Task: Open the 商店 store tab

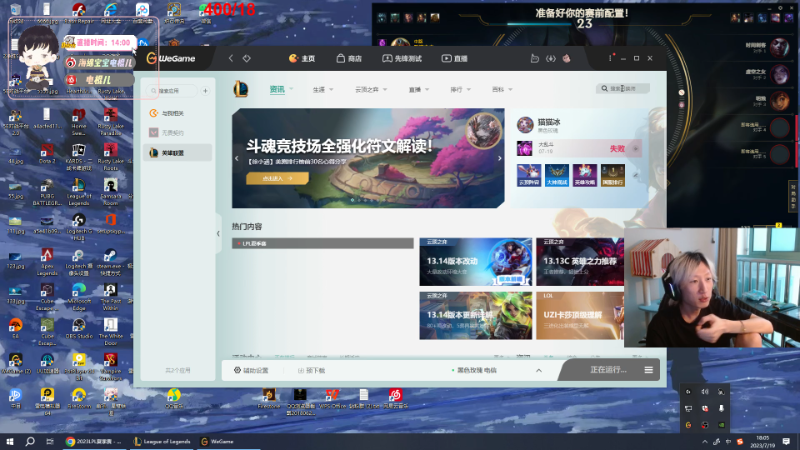Action: pyautogui.click(x=349, y=59)
